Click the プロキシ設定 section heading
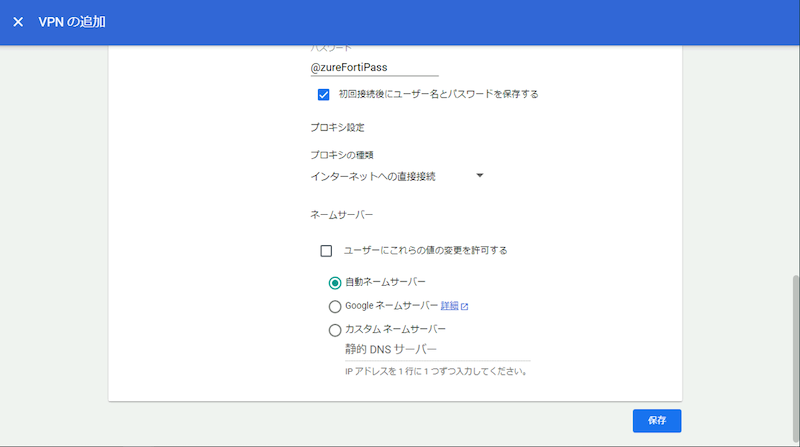This screenshot has height=447, width=800. [336, 128]
